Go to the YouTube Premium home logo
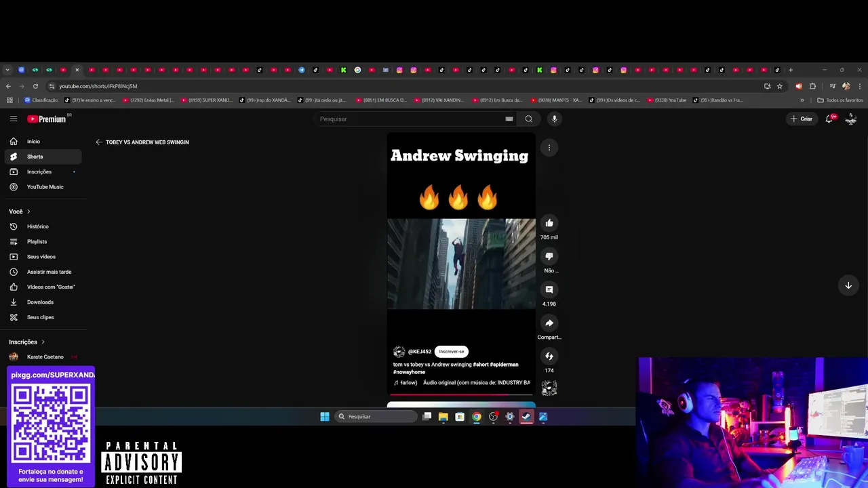Viewport: 868px width, 488px height. pyautogui.click(x=47, y=119)
